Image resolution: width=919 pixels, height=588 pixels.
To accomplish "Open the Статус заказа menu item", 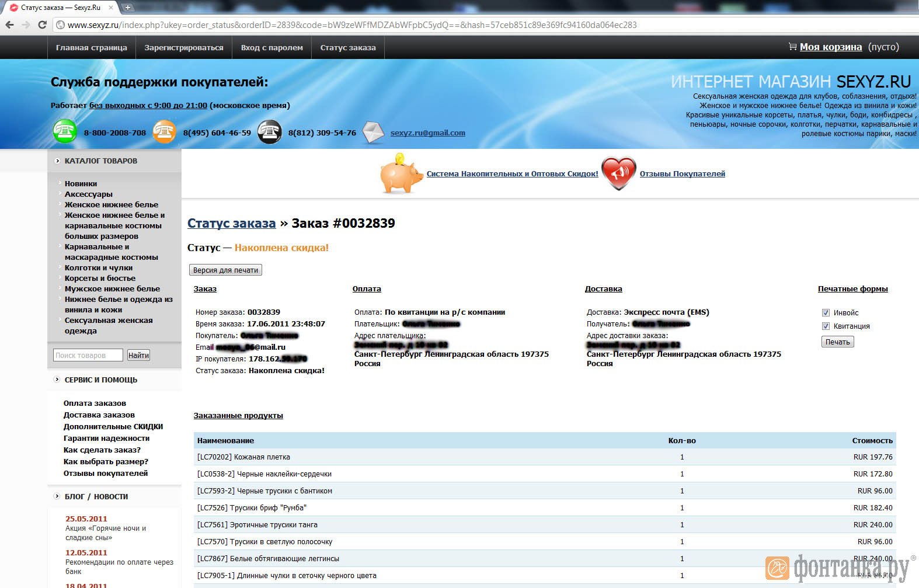I will [x=348, y=47].
